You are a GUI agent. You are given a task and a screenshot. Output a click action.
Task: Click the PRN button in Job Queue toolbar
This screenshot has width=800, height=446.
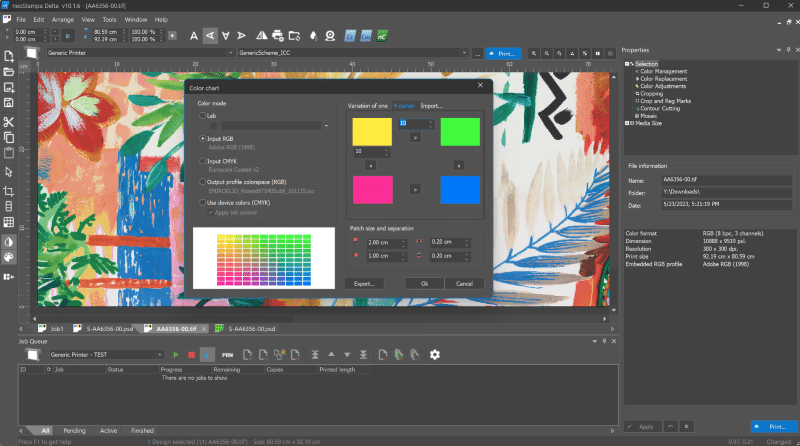tap(228, 354)
